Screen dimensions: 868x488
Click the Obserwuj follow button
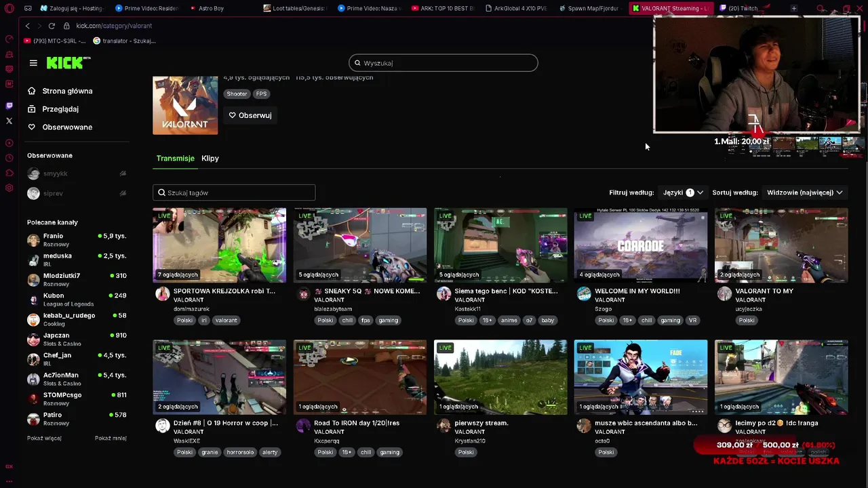250,115
